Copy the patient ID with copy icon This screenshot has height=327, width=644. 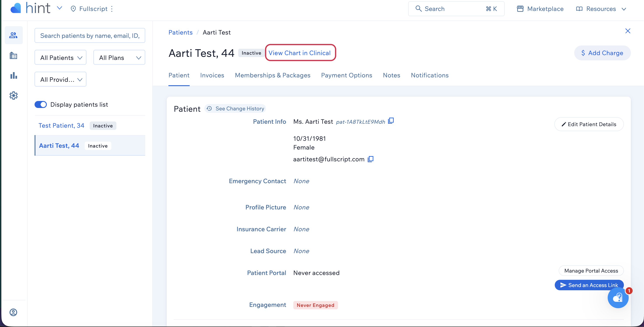(391, 121)
